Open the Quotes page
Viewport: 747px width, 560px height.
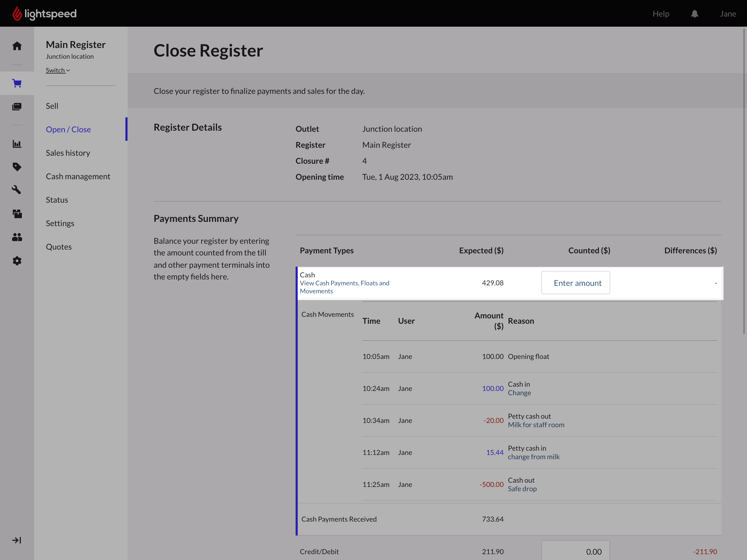pyautogui.click(x=59, y=247)
